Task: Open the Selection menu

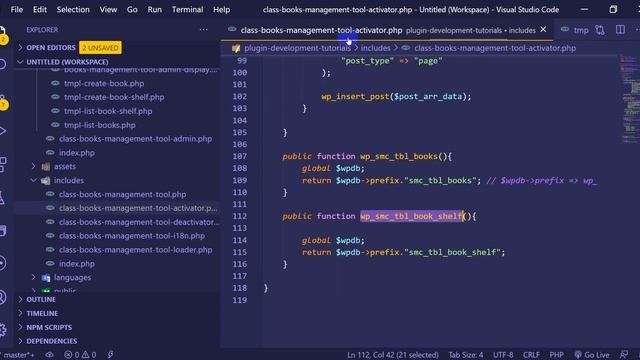Action: [73, 9]
